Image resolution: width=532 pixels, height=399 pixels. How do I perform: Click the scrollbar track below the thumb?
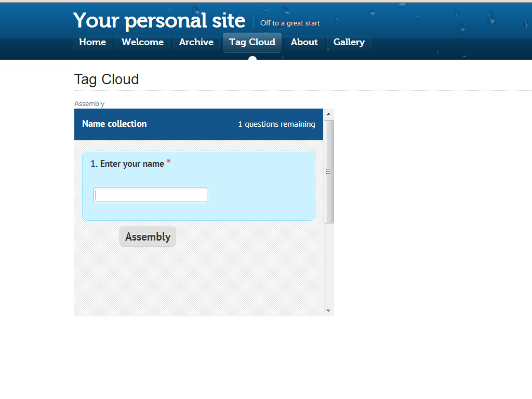tap(328, 264)
